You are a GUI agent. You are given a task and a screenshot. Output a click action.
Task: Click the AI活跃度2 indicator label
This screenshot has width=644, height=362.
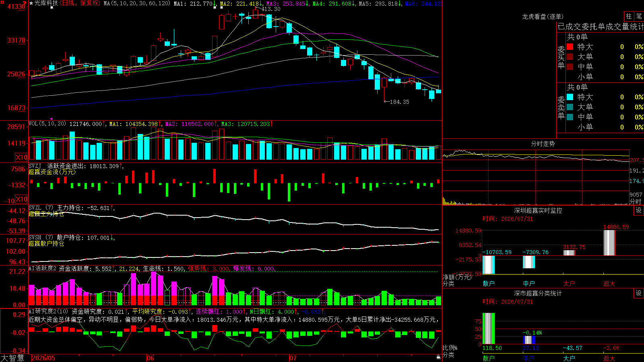click(x=43, y=268)
